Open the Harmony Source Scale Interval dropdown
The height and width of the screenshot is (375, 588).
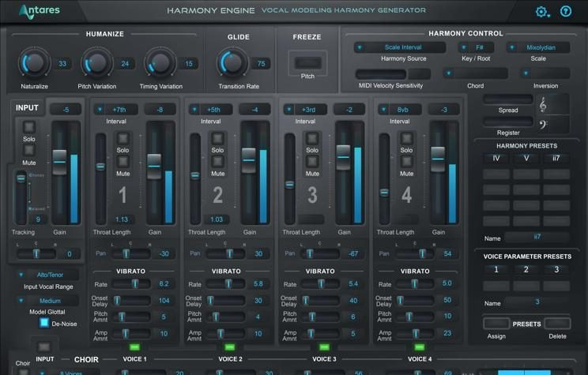(400, 47)
